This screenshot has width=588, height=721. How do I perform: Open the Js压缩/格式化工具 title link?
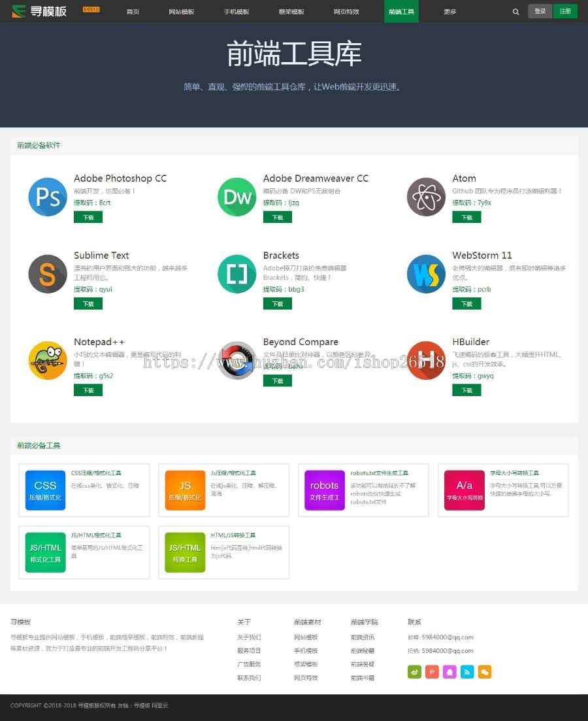(x=233, y=473)
